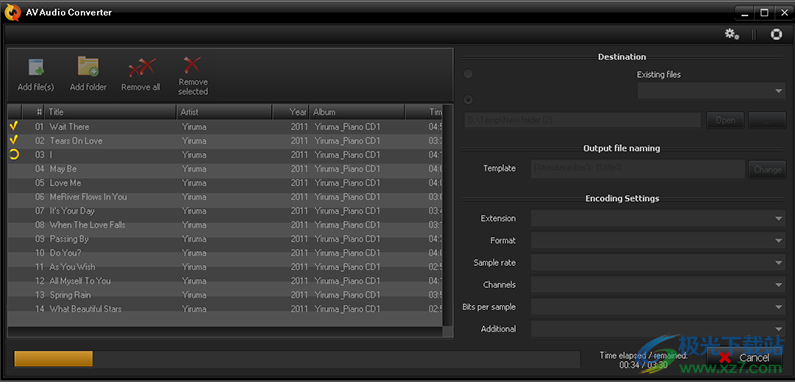The height and width of the screenshot is (384, 795).
Task: Sort list by the Album column header
Action: click(x=357, y=112)
